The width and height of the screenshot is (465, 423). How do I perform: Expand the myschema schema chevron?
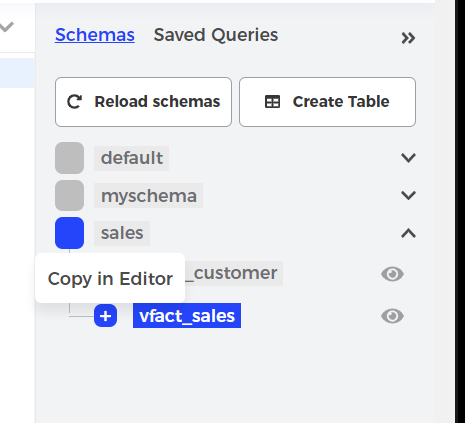[x=408, y=195]
